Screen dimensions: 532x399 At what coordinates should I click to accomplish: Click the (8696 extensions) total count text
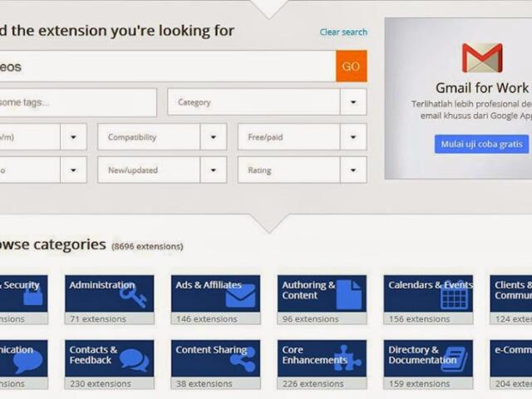[147, 246]
